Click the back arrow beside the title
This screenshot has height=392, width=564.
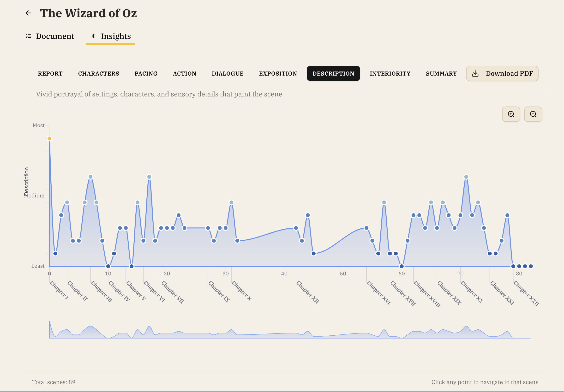[28, 13]
